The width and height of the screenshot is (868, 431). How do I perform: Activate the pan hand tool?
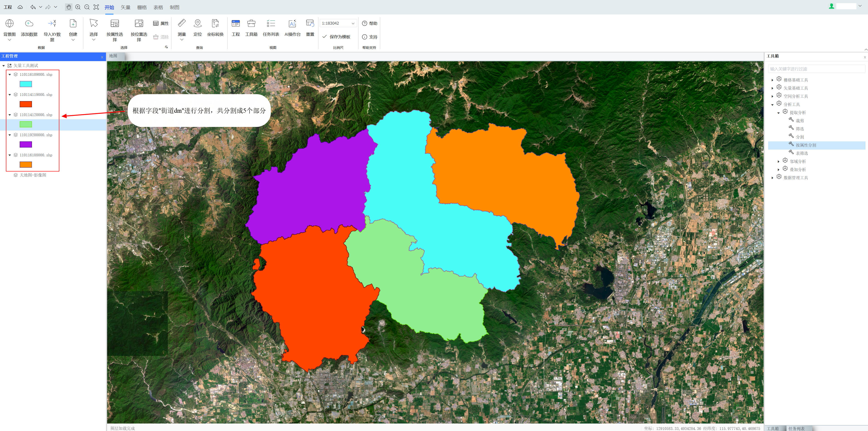click(x=69, y=7)
